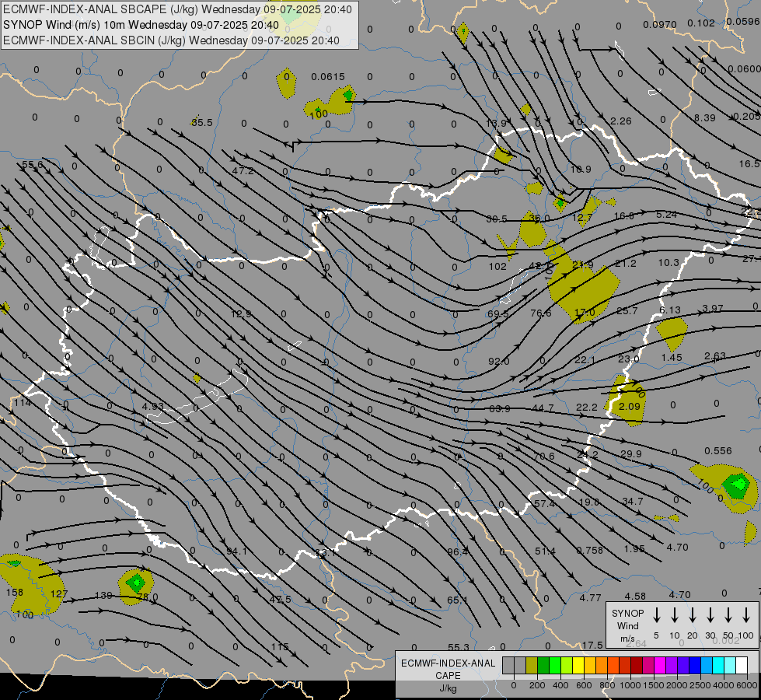Image resolution: width=761 pixels, height=700 pixels.
Task: Click the map value '114'
Action: click(x=23, y=402)
